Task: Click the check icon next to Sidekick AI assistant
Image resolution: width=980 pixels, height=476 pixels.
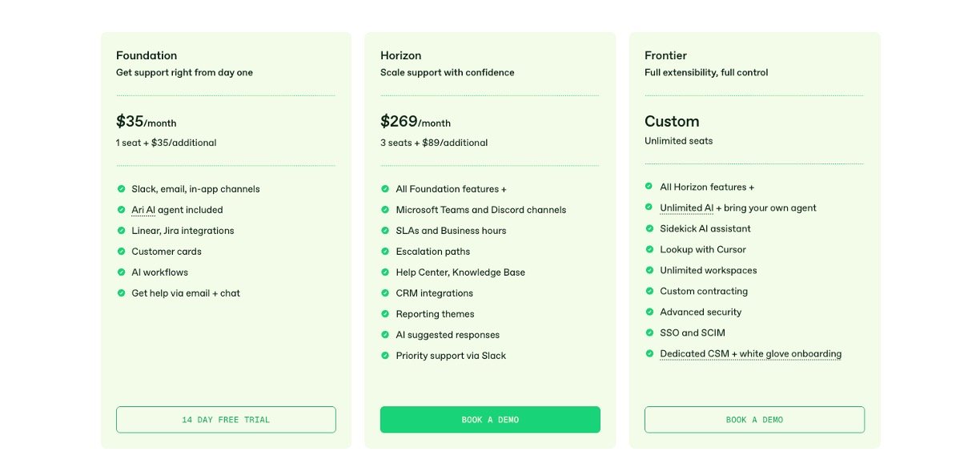Action: 649,228
